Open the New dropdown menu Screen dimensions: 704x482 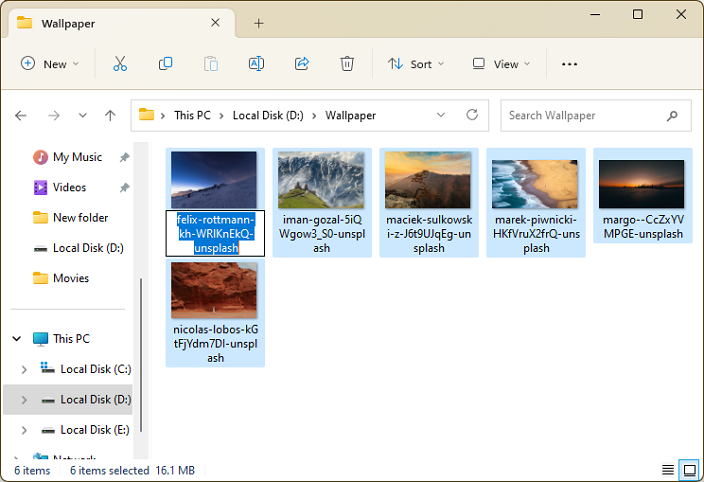pyautogui.click(x=50, y=64)
